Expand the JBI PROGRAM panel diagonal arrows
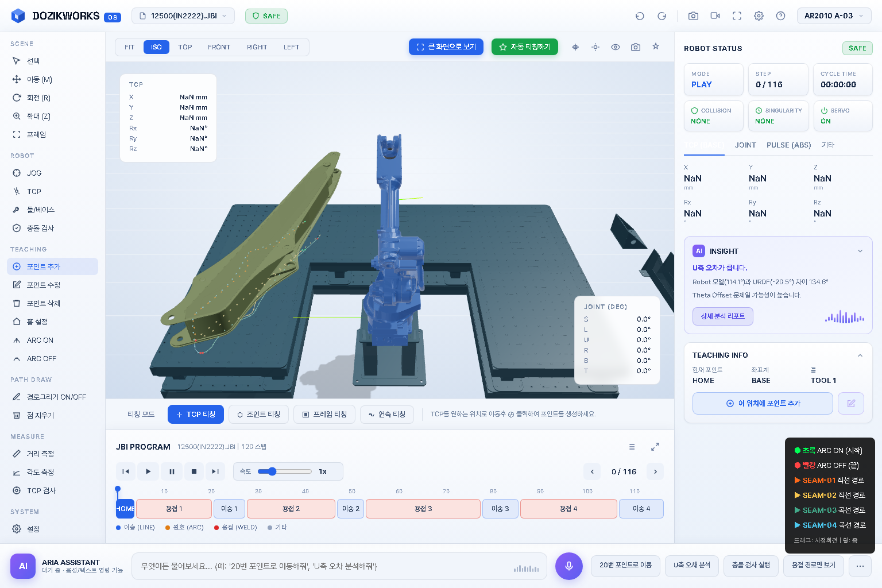882x588 pixels. pos(655,447)
